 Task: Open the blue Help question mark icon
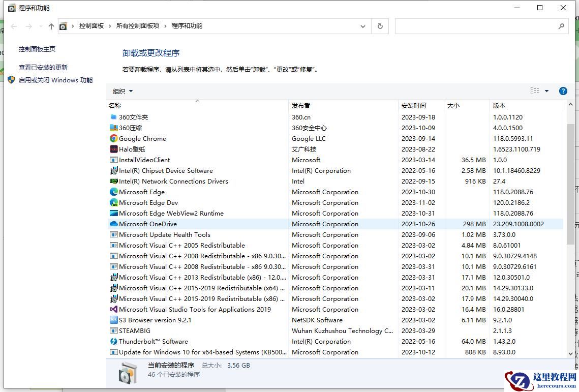(x=563, y=91)
